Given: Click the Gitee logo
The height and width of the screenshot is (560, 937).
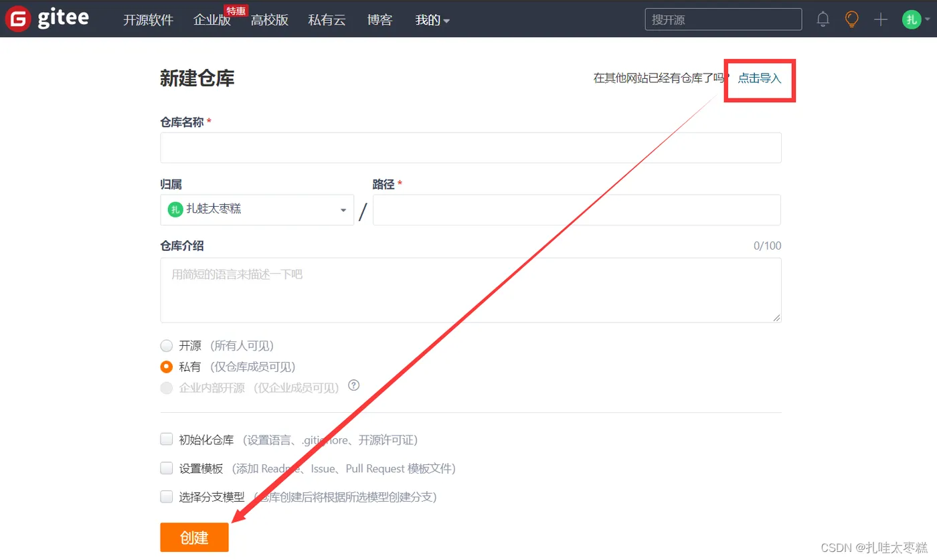Looking at the screenshot, I should [x=47, y=19].
